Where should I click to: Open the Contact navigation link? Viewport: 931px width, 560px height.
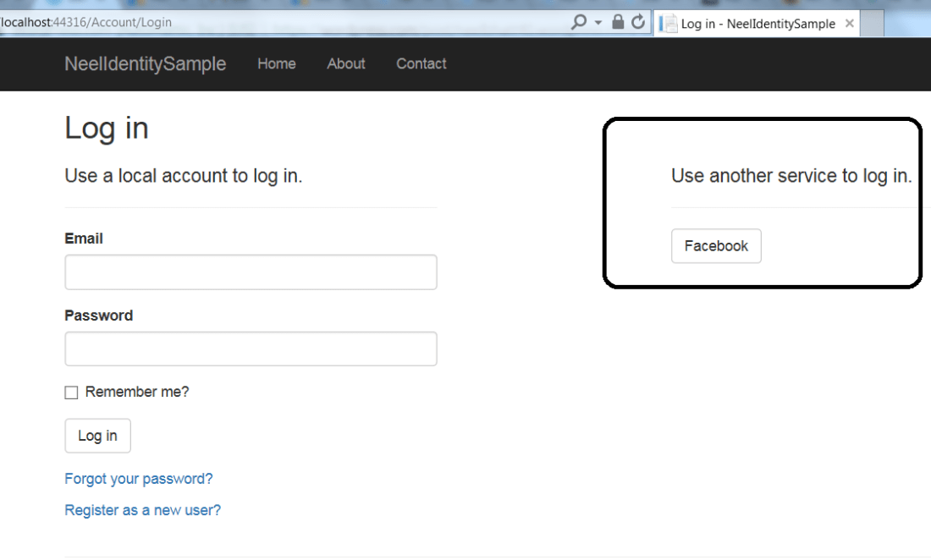click(x=421, y=63)
